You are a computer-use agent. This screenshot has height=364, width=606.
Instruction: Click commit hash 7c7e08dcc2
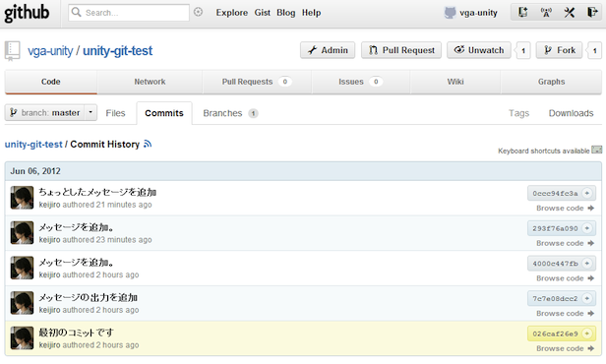[555, 299]
